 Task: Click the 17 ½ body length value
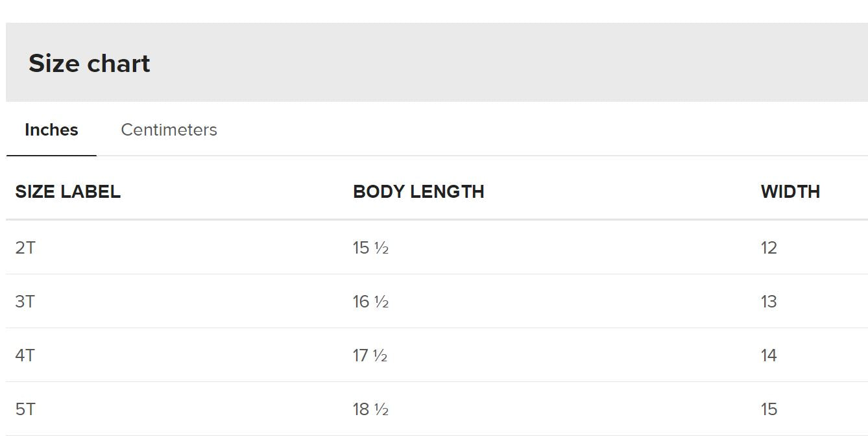370,355
